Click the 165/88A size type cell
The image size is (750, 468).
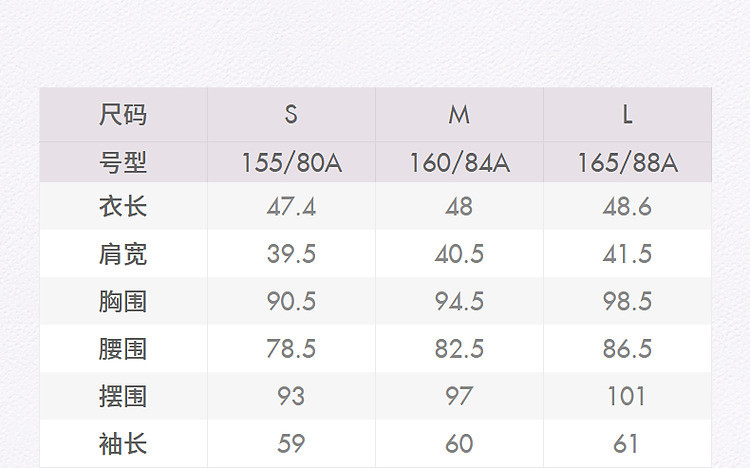point(627,162)
